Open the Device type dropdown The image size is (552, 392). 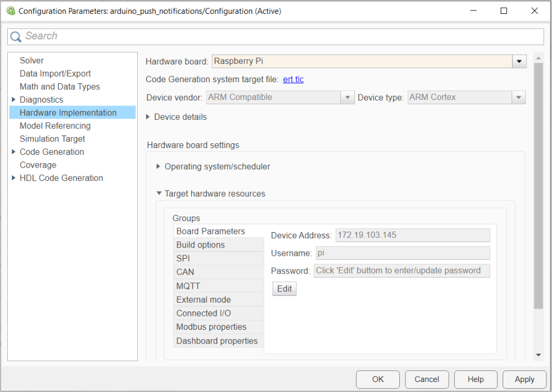(x=519, y=97)
